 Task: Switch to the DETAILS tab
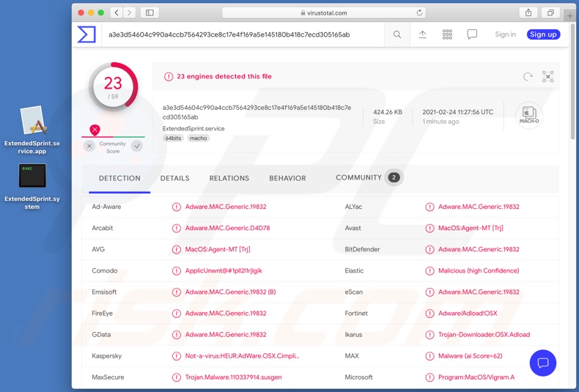[174, 178]
